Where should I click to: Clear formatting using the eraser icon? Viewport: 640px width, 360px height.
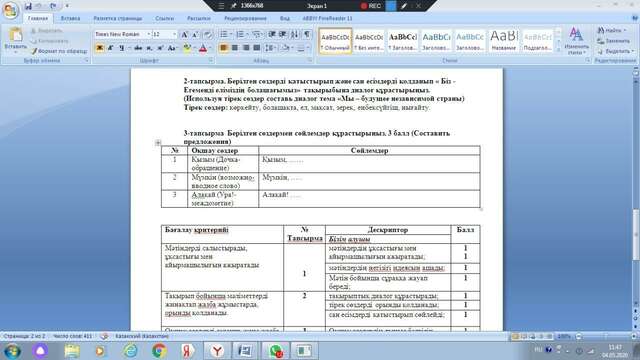(207, 35)
